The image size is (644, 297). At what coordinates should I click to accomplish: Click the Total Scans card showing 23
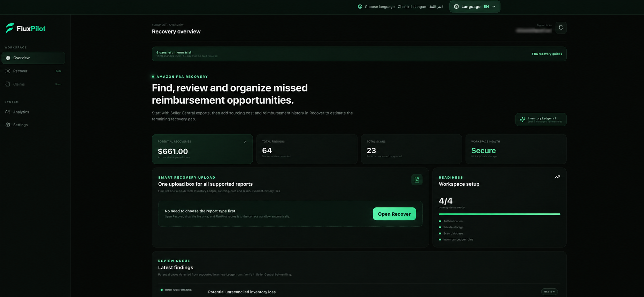click(411, 149)
